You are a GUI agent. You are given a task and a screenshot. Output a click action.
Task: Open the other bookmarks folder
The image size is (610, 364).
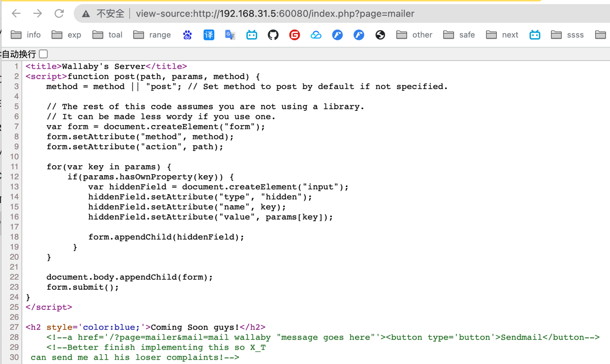click(415, 35)
